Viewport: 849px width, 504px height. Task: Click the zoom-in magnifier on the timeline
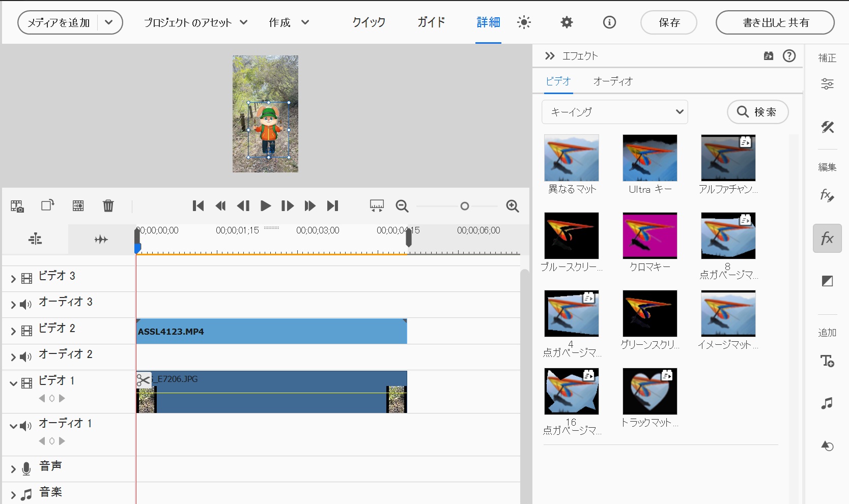point(513,206)
